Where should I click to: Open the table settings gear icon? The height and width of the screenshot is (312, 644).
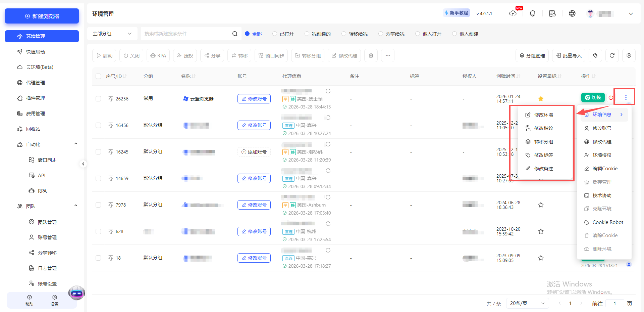pos(629,55)
